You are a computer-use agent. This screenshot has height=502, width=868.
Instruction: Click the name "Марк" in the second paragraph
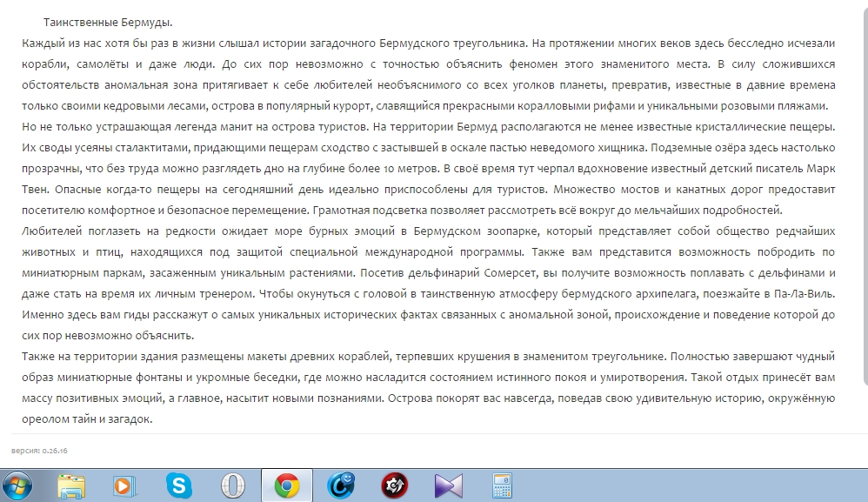(x=821, y=168)
